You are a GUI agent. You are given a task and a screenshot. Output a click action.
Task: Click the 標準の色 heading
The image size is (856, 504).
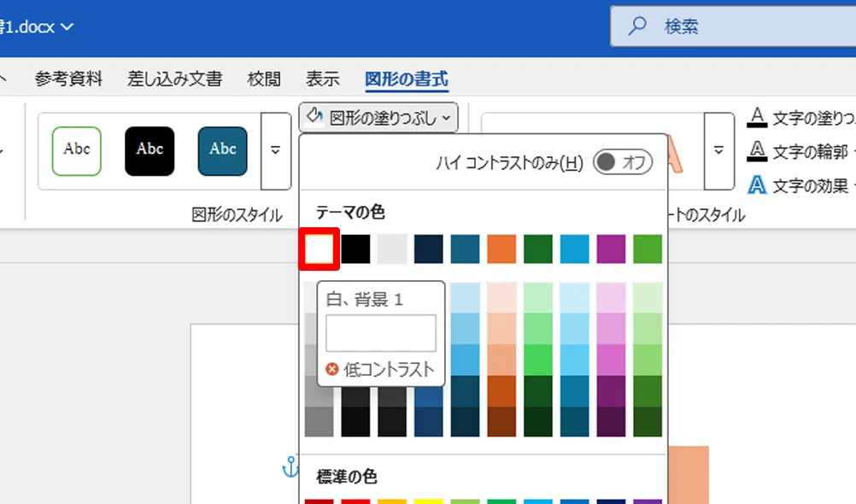pyautogui.click(x=347, y=477)
